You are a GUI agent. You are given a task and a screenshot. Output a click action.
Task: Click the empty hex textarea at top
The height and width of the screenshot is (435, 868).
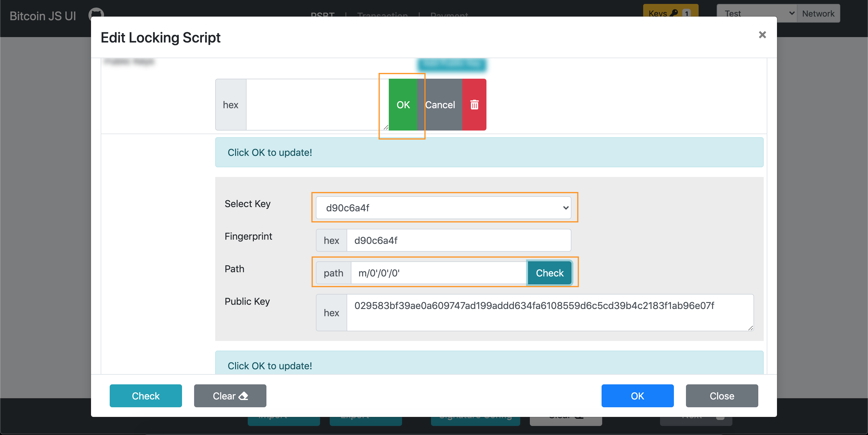coord(317,105)
